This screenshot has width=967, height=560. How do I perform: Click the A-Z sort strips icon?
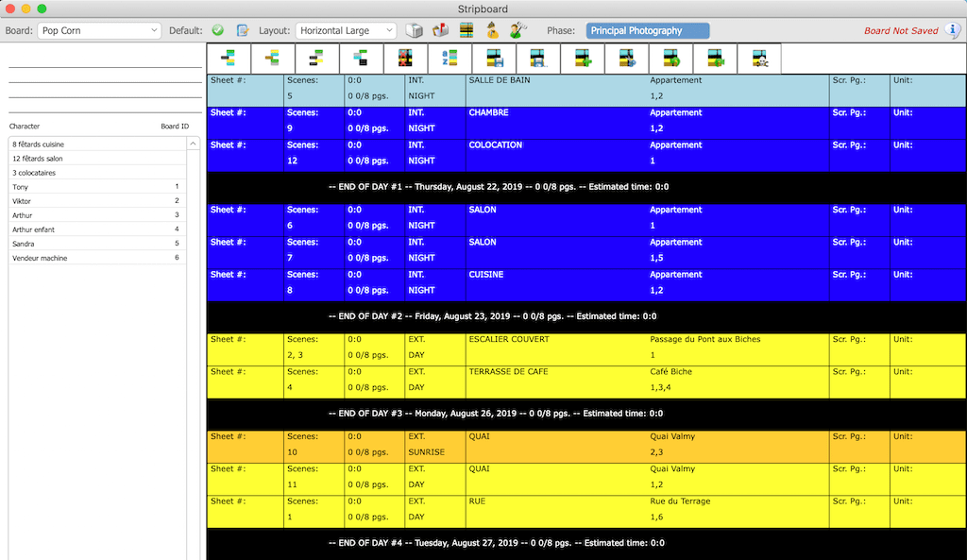[450, 59]
